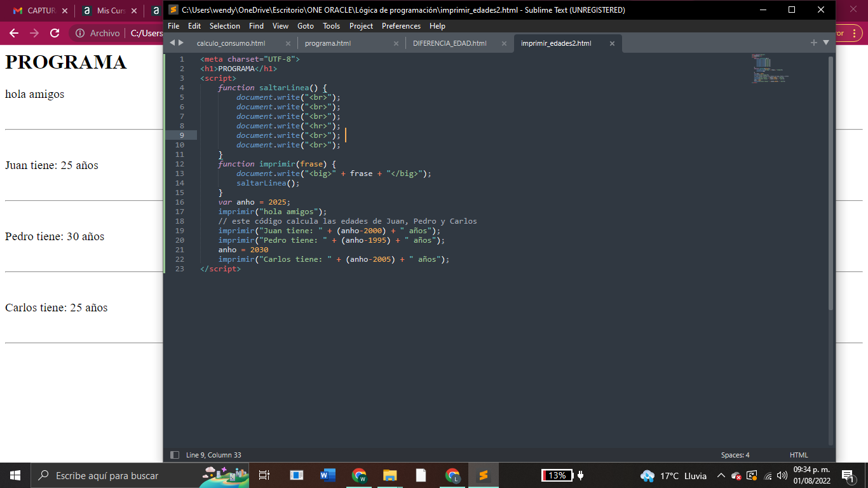This screenshot has height=488, width=868.
Task: Open the volume control icon
Action: [x=782, y=475]
